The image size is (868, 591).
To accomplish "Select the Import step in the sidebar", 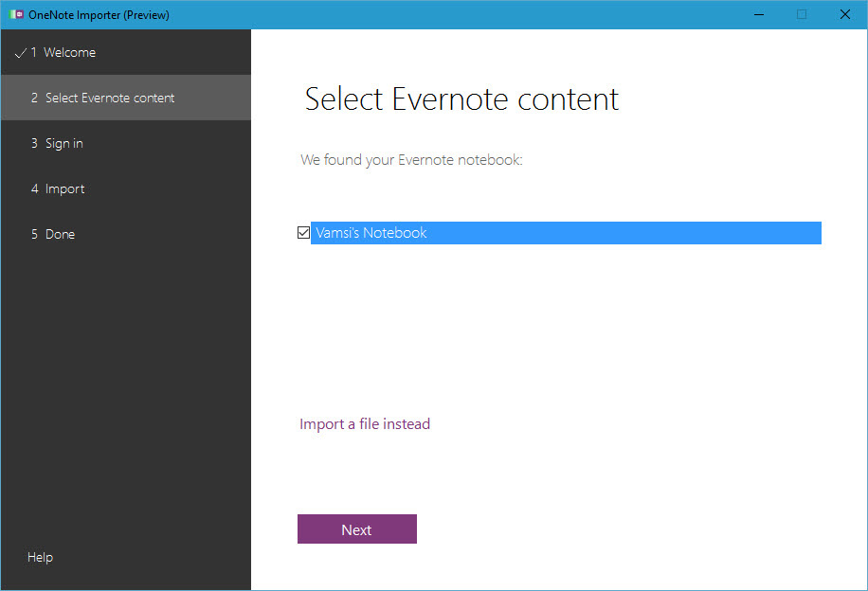I will pyautogui.click(x=64, y=188).
